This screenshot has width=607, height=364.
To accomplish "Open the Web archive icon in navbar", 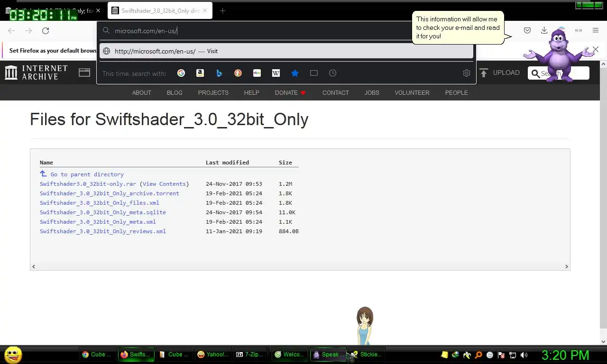I will coord(84,73).
